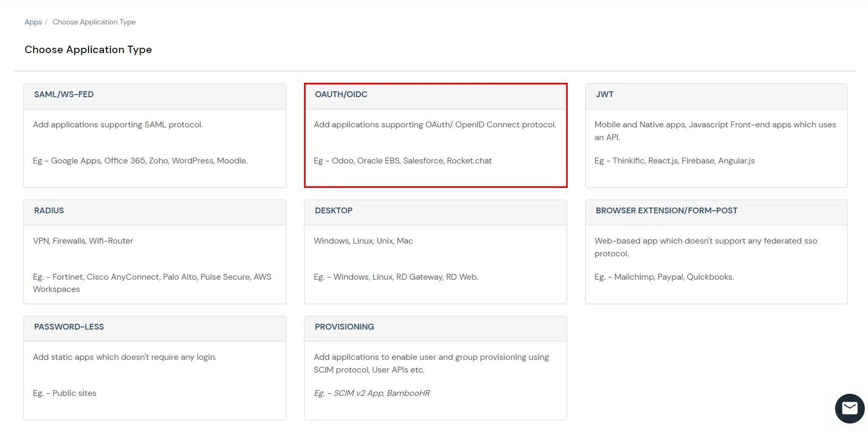Open the mail chat widget icon

click(849, 408)
